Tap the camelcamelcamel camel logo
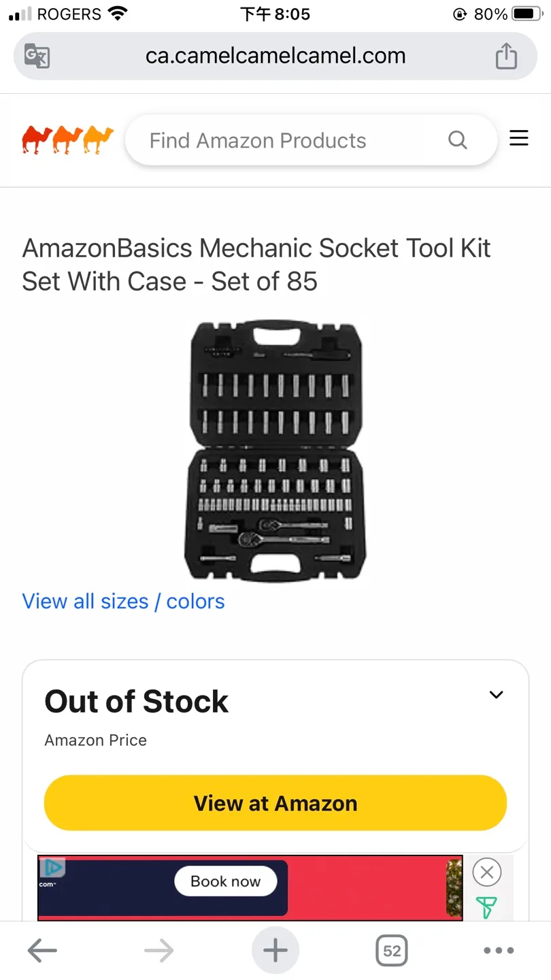Viewport: 551px width, 980px height. 66,138
